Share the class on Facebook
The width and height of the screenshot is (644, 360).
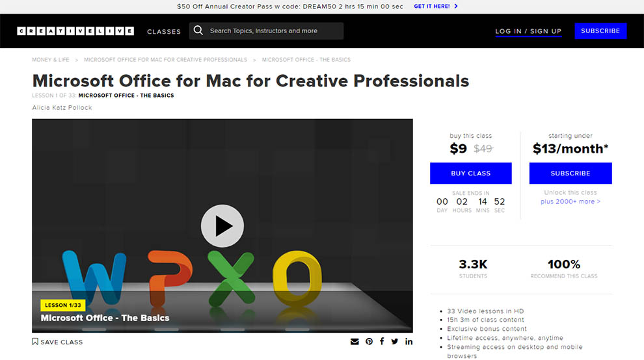point(382,342)
